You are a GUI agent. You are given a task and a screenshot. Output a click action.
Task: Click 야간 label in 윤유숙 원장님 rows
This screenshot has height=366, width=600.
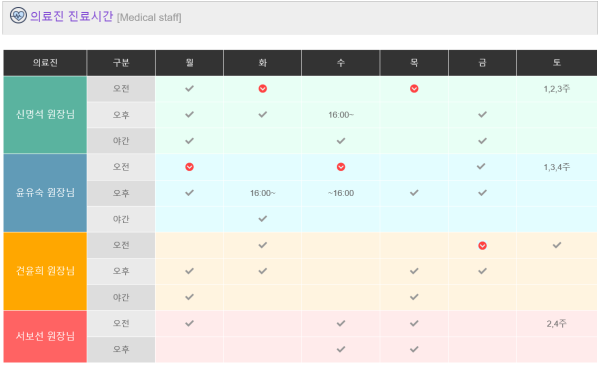[x=121, y=219]
